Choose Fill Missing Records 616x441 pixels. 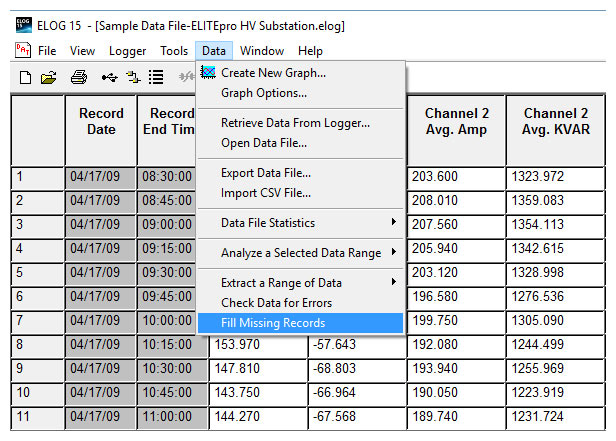pyautogui.click(x=273, y=323)
